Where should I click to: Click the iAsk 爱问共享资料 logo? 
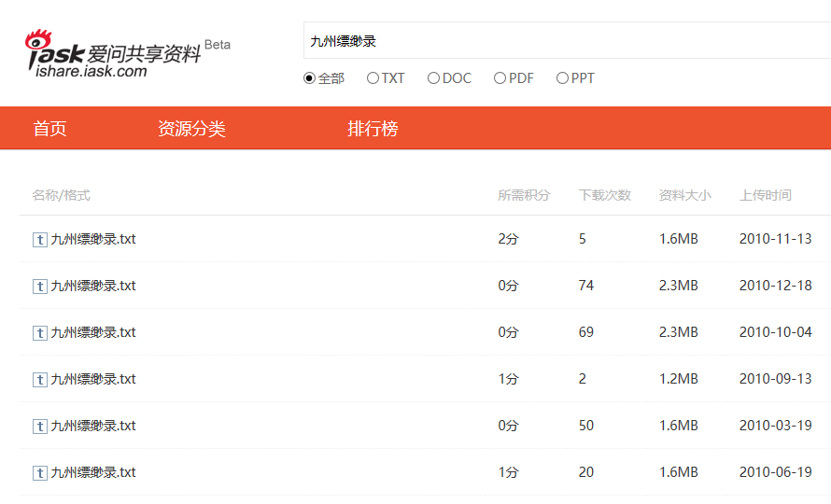[x=114, y=54]
